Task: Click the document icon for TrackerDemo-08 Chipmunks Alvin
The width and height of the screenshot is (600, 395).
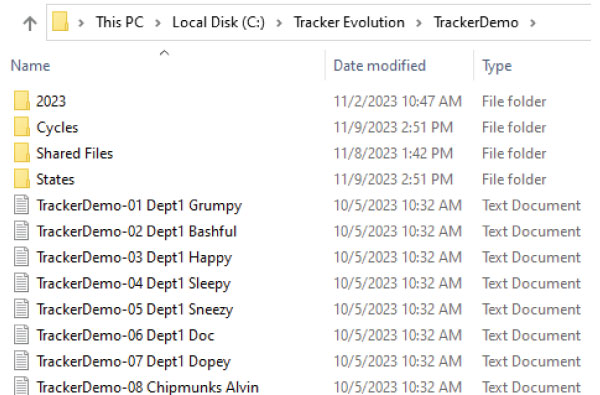Action: pyautogui.click(x=21, y=386)
